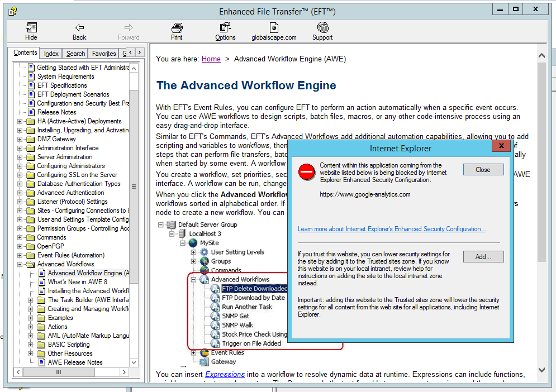Click the EFT Specifications page icon
The height and width of the screenshot is (392, 556).
pos(31,85)
